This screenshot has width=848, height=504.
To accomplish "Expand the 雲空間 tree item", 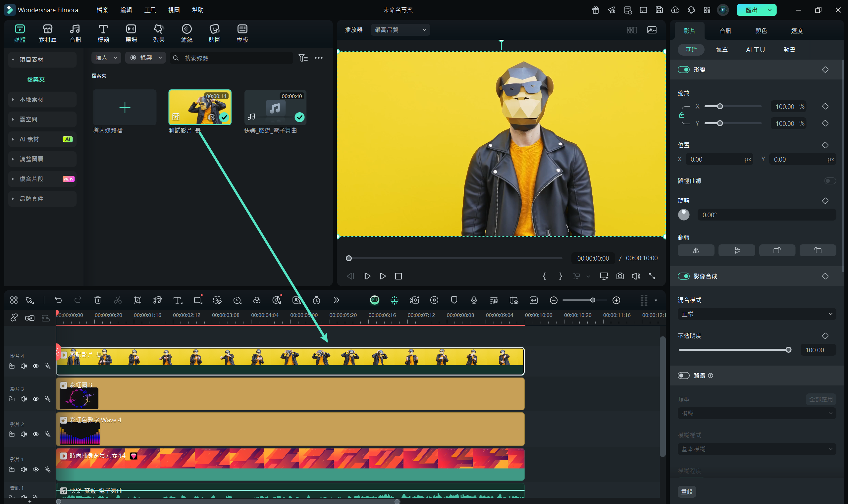I will [x=42, y=119].
